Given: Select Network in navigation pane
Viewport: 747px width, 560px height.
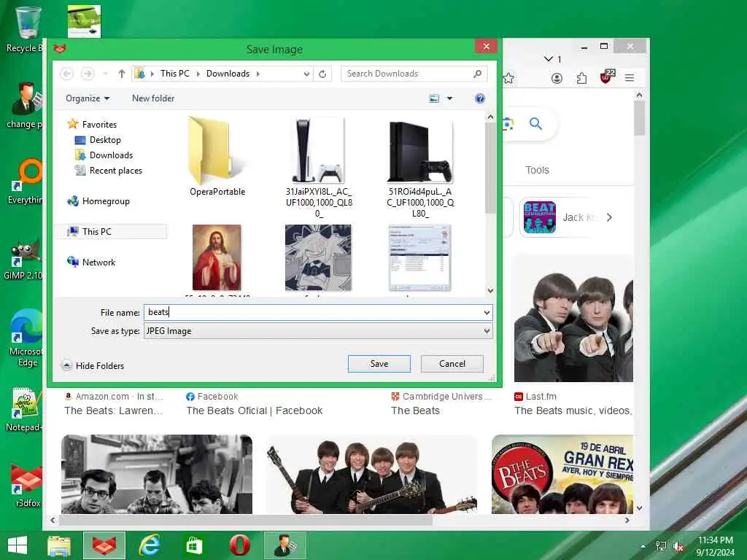Looking at the screenshot, I should click(91, 262).
